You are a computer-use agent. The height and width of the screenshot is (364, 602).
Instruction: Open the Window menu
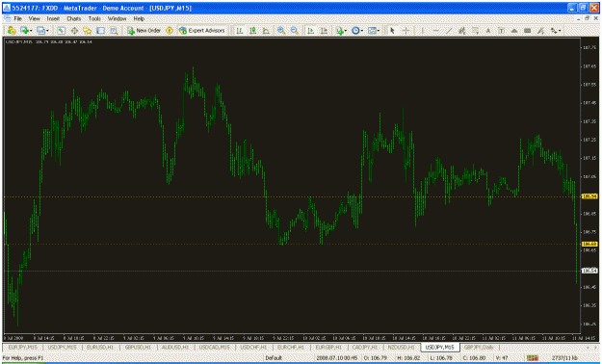[x=117, y=18]
